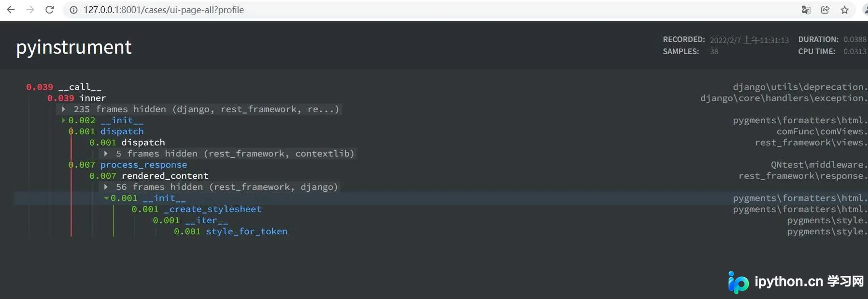Select the 0.001 __iter__ frame
Viewport: 868px width, 299px height.
click(x=190, y=220)
